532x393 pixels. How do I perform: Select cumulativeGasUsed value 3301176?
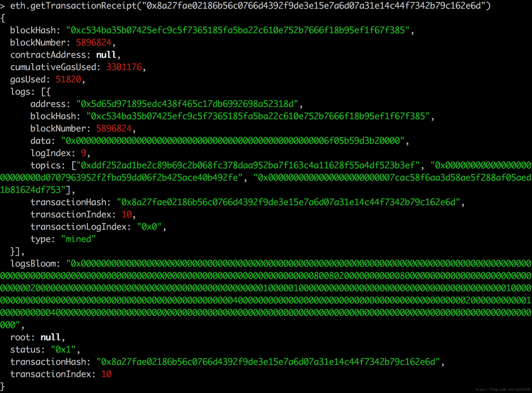click(x=124, y=67)
